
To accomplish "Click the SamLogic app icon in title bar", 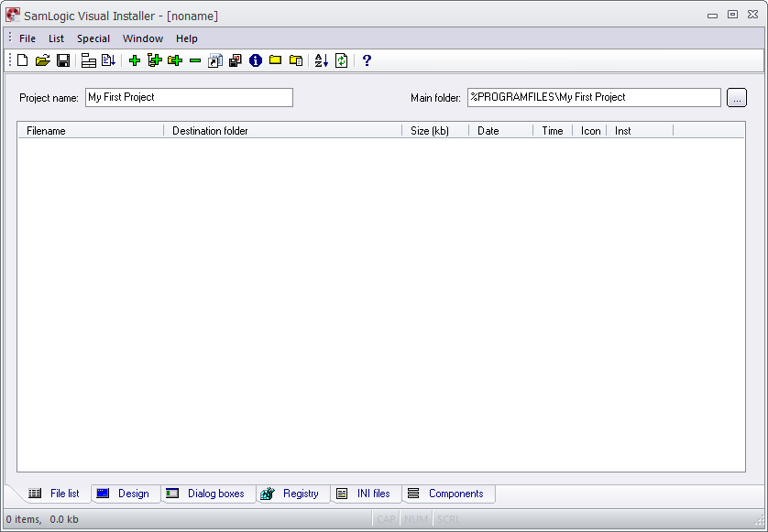I will (13, 16).
